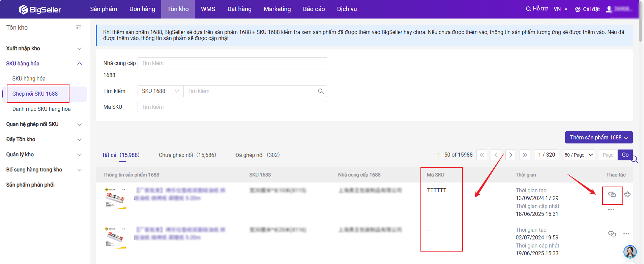Image resolution: width=644 pixels, height=264 pixels.
Task: Open Marketing top menu
Action: tap(277, 9)
